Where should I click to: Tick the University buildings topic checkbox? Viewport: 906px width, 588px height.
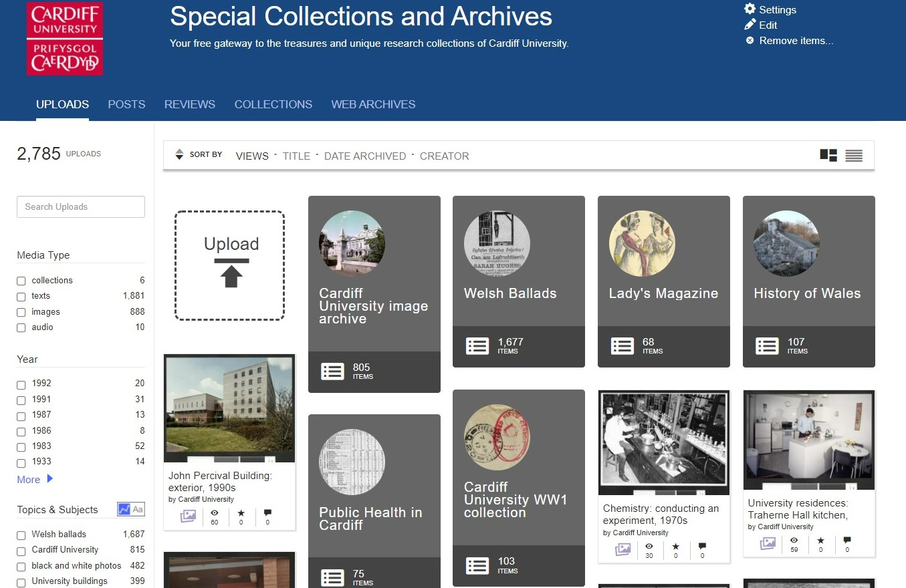click(21, 582)
